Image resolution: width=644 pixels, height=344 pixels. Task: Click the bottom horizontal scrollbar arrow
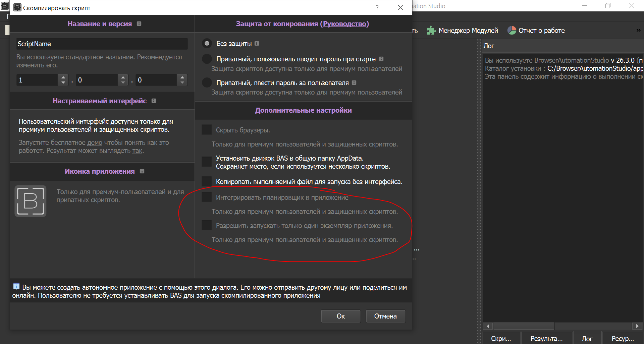click(488, 326)
